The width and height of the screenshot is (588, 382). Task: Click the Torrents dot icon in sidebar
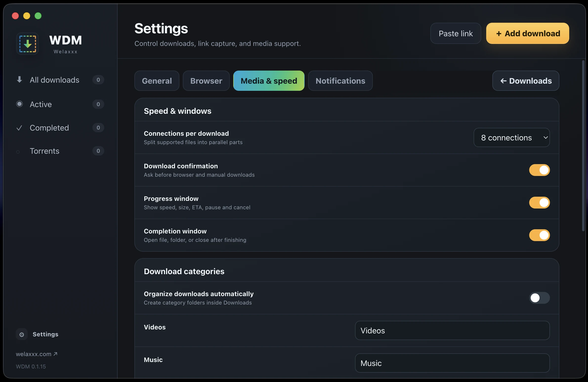pyautogui.click(x=18, y=152)
